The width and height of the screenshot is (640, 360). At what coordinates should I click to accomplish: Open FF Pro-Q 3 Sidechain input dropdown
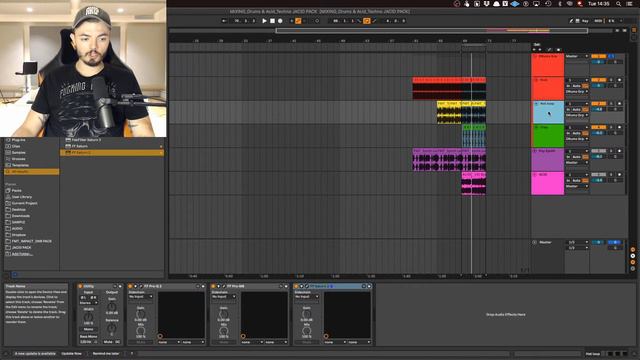click(x=140, y=297)
